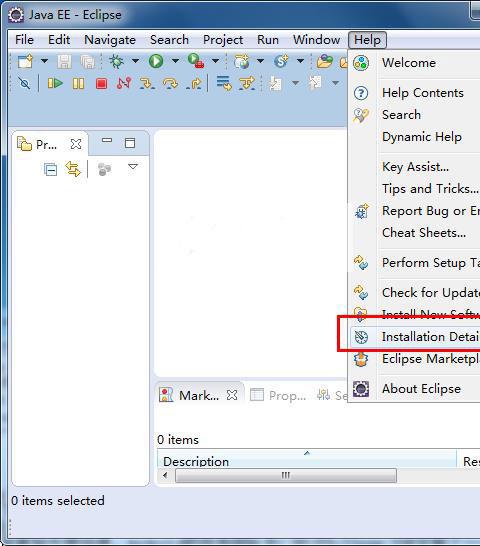Maximize the Project Explorer panel

130,143
